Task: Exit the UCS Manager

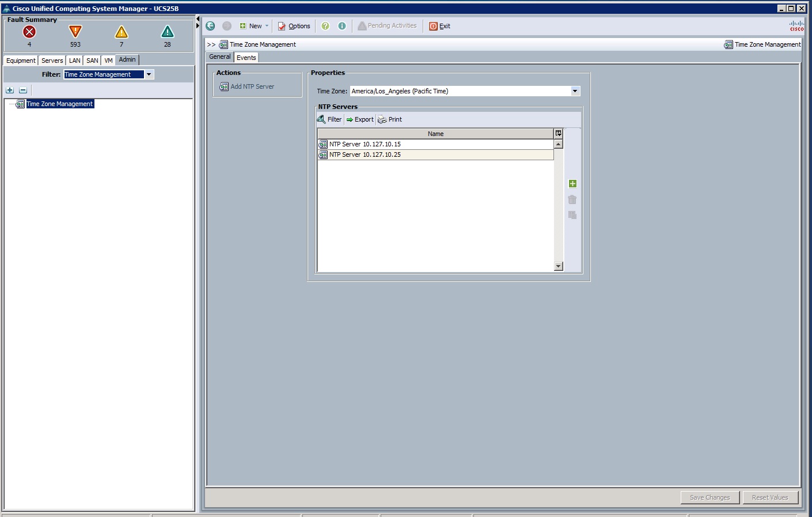Action: click(439, 26)
